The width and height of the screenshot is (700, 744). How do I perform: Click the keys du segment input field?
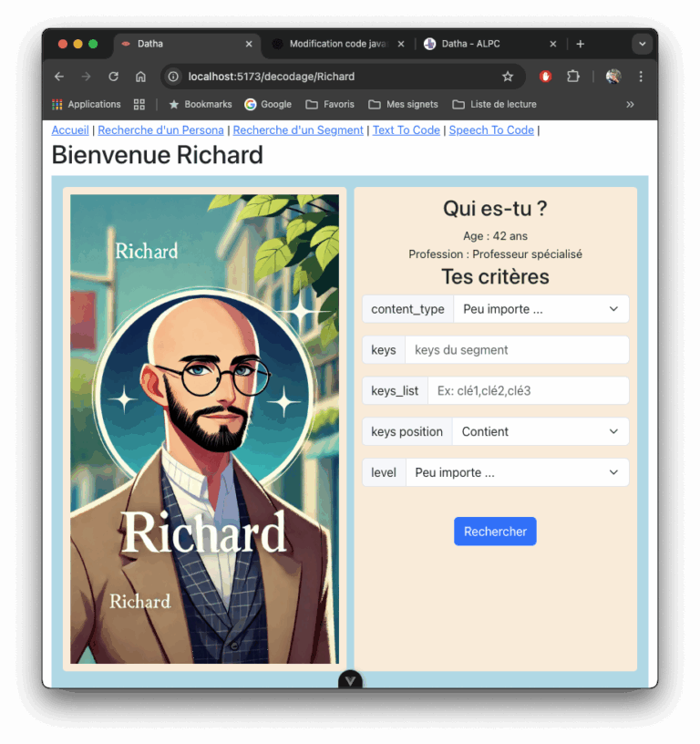[x=517, y=350]
